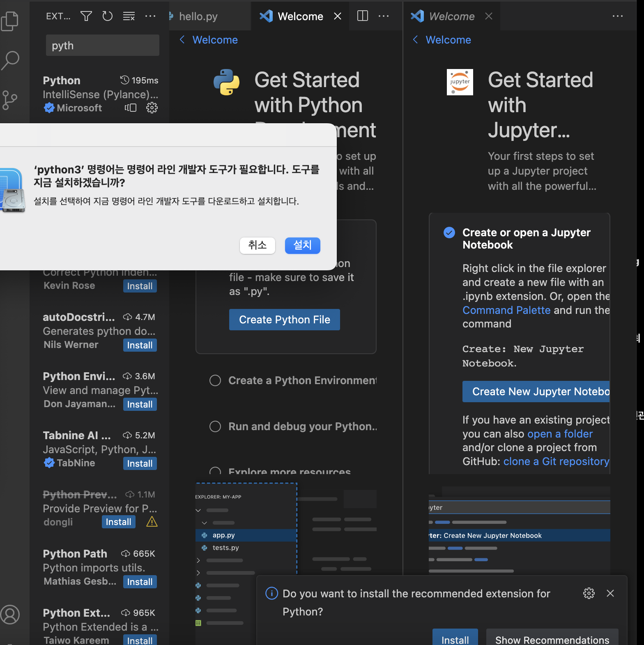The image size is (644, 645).
Task: Split the editor right
Action: pos(363,16)
